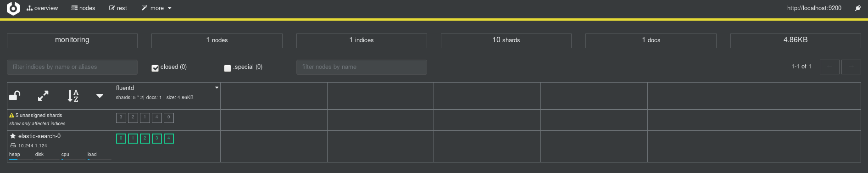Select unassigned shard 3 box
Screen dimensions: 868x173
pos(121,117)
